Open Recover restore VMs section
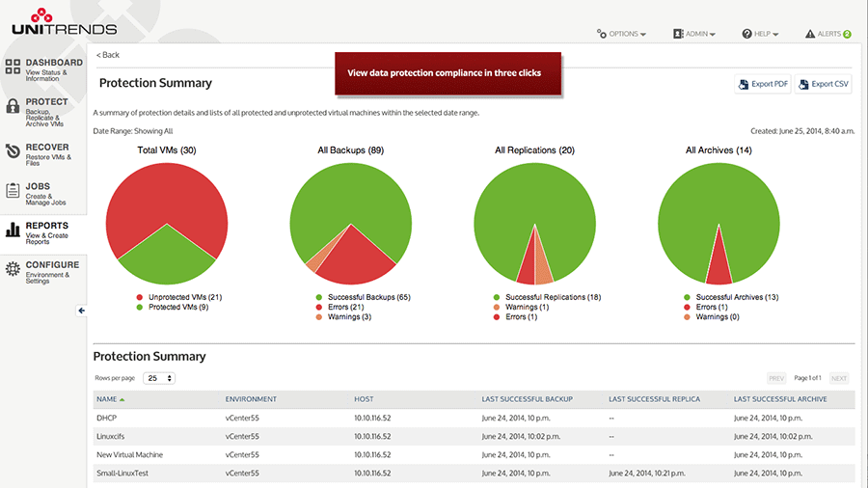The width and height of the screenshot is (868, 488). coord(43,153)
